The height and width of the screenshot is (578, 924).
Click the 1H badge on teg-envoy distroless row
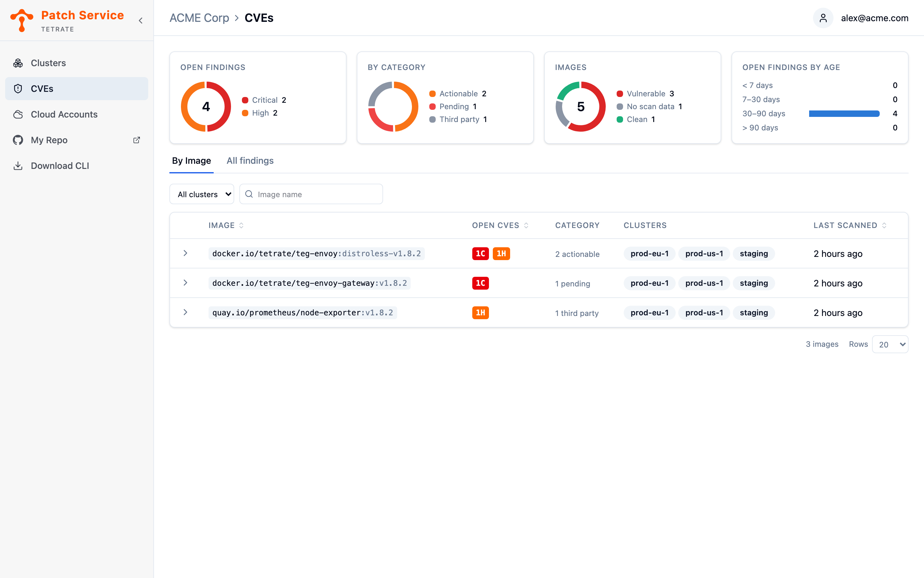pyautogui.click(x=501, y=253)
